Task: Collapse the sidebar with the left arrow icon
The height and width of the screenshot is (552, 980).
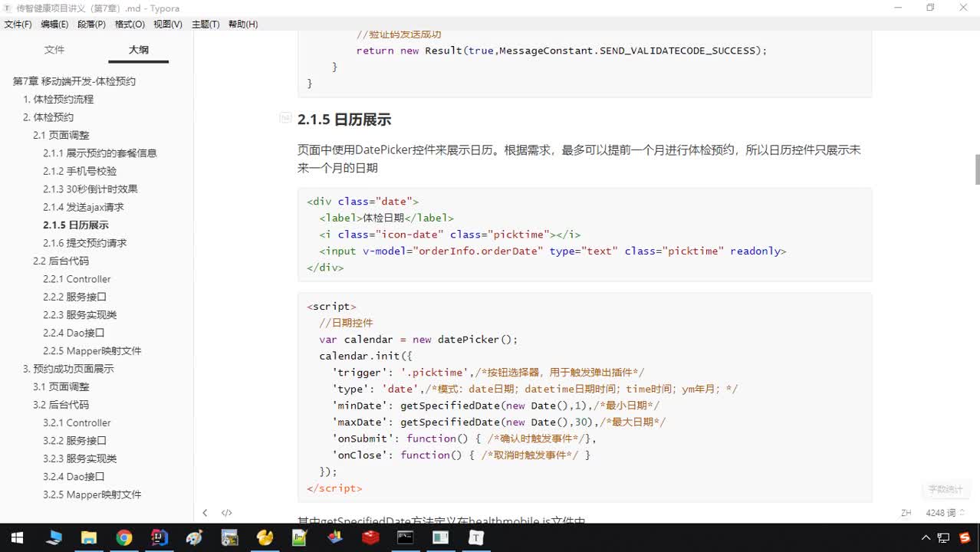Action: (x=205, y=513)
